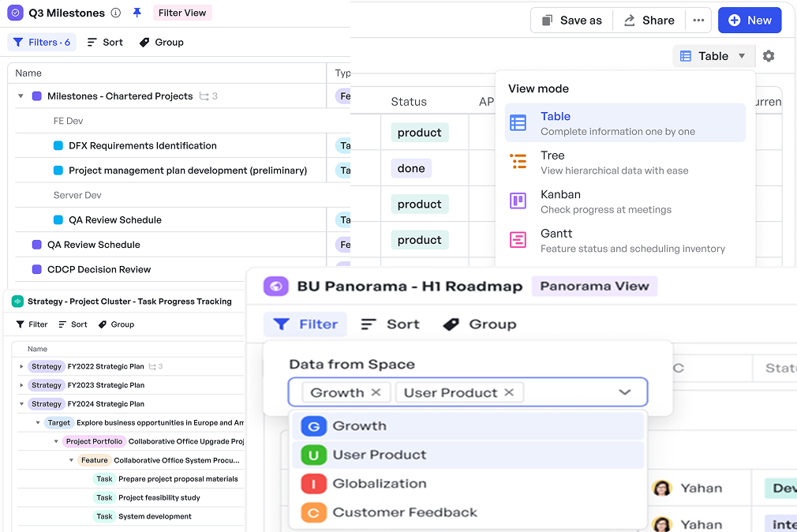Click the pin icon beside Q3 Milestones
797x532 pixels.
pyautogui.click(x=137, y=13)
